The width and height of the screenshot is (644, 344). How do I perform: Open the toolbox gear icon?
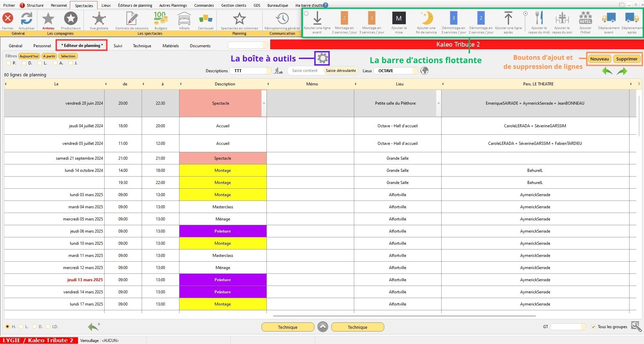[x=323, y=58]
